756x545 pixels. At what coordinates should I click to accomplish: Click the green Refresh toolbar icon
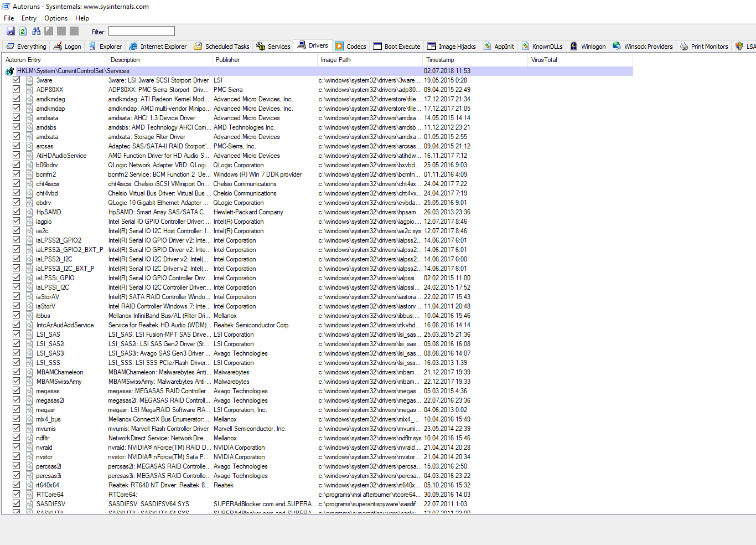pyautogui.click(x=23, y=31)
